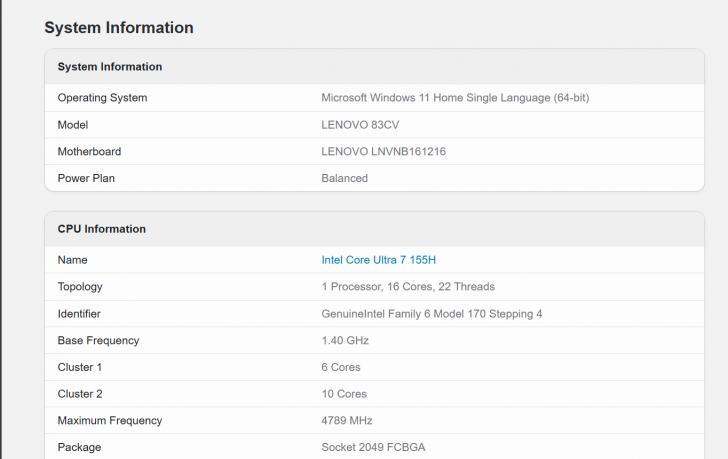Select the 'Topology' label

tap(80, 287)
